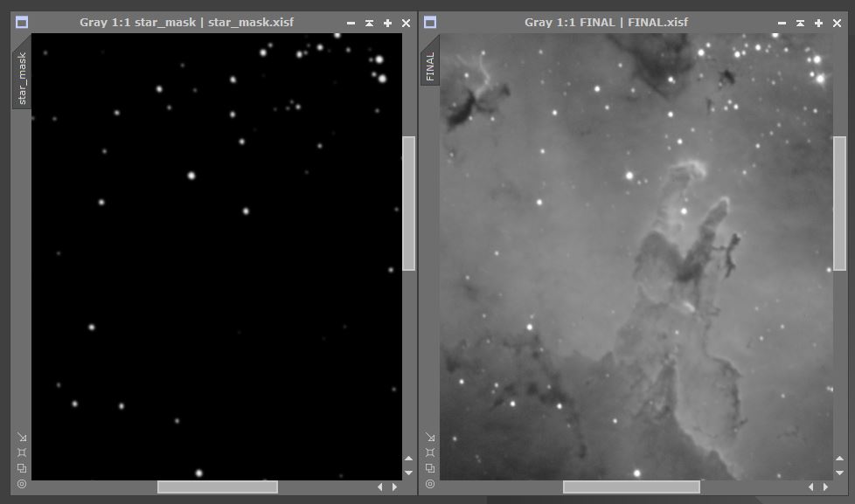Screen dimensions: 855x504
Task: Click the right arrow of FINAL scrollbar
Action: (825, 487)
